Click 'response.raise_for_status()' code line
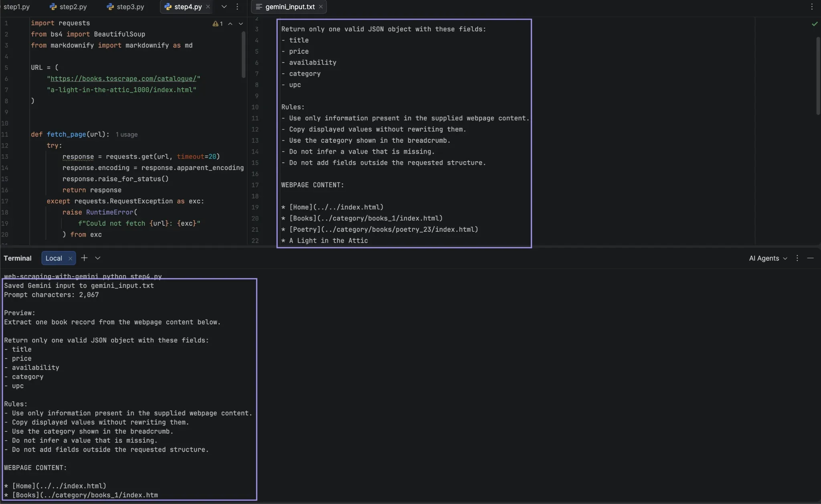This screenshot has height=504, width=821. (x=115, y=179)
